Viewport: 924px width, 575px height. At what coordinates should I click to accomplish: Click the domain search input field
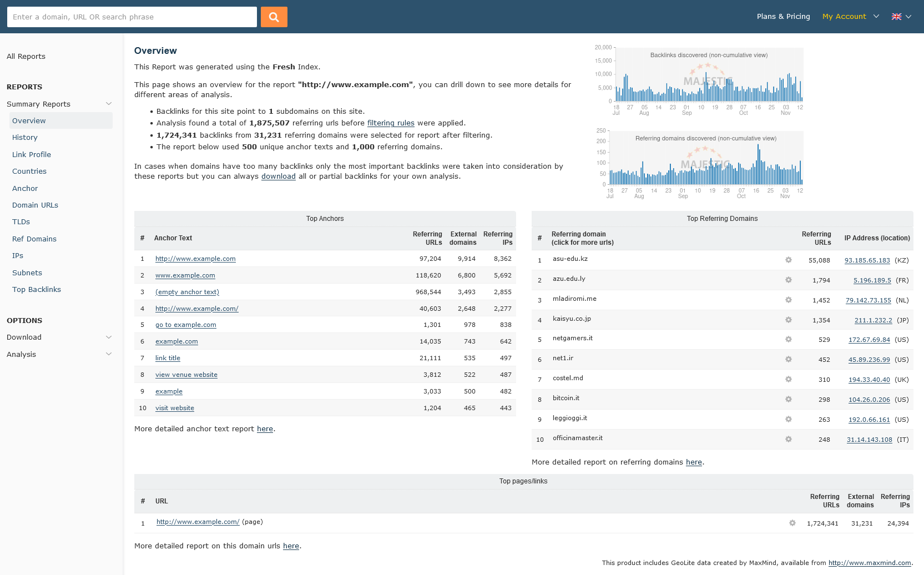coord(132,17)
